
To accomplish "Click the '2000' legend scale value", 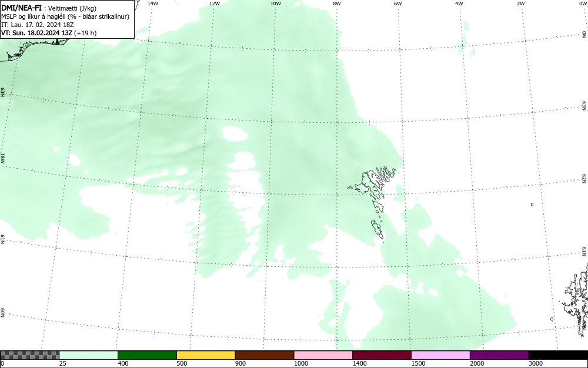I will pos(477,363).
